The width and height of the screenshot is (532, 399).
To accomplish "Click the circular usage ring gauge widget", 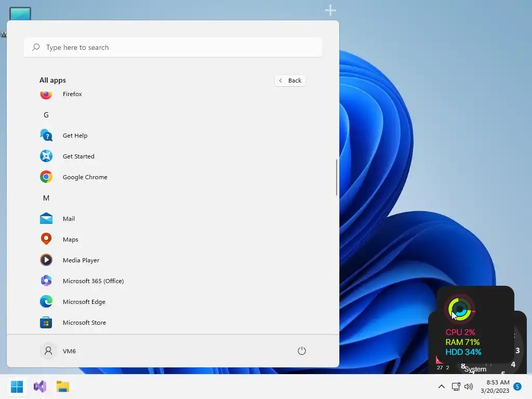I will [460, 309].
